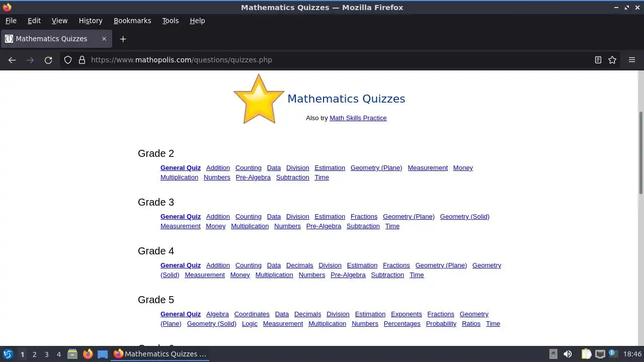Viewport: 644px width, 362px height.
Task: Open Grade 2 Money link
Action: coord(463,168)
